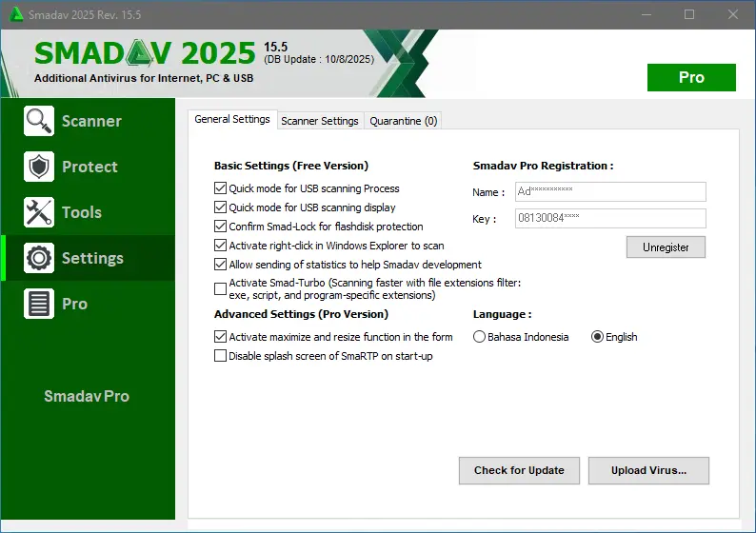Click the Smadav title bar logo
The height and width of the screenshot is (533, 756).
pyautogui.click(x=16, y=14)
